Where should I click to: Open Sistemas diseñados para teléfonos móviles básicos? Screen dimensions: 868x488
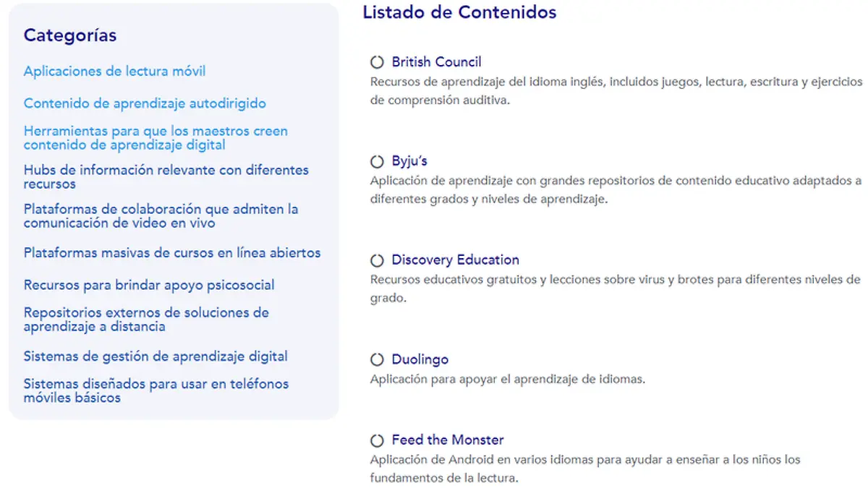pyautogui.click(x=156, y=390)
